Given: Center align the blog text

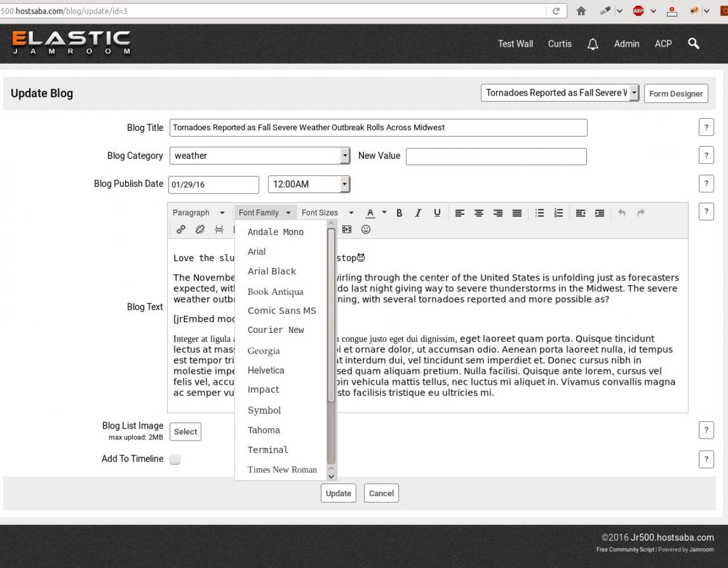Looking at the screenshot, I should click(479, 213).
